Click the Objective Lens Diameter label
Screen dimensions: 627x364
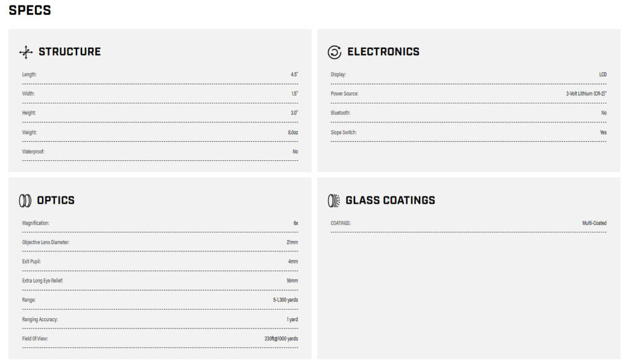[45, 242]
